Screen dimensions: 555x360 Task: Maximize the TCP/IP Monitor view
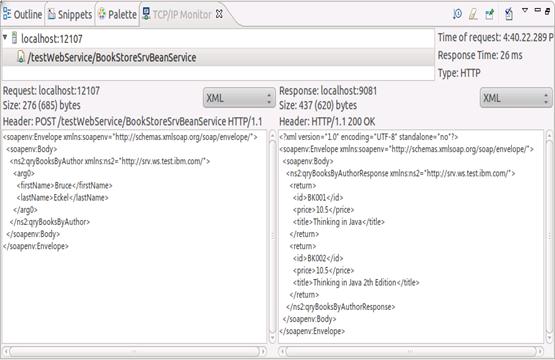tap(548, 11)
